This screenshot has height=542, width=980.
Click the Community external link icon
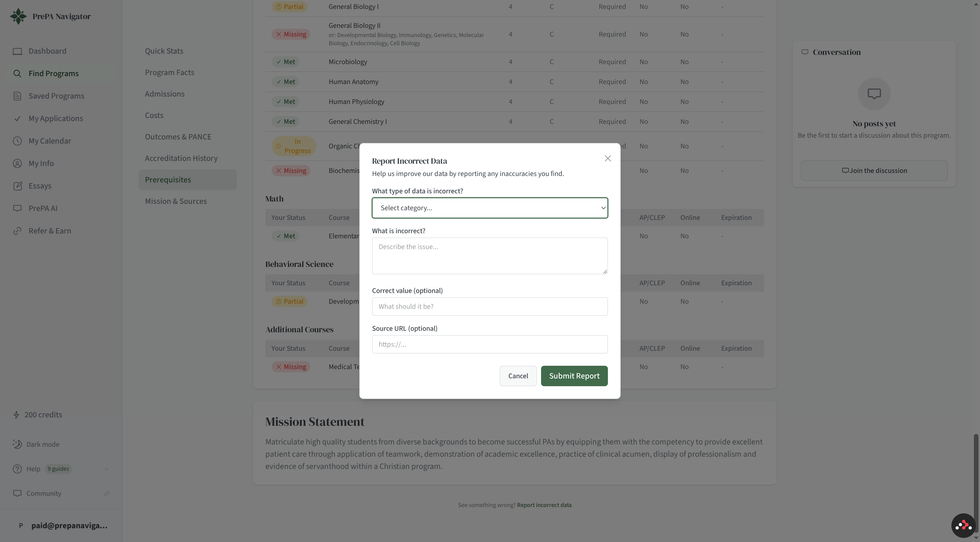[106, 493]
